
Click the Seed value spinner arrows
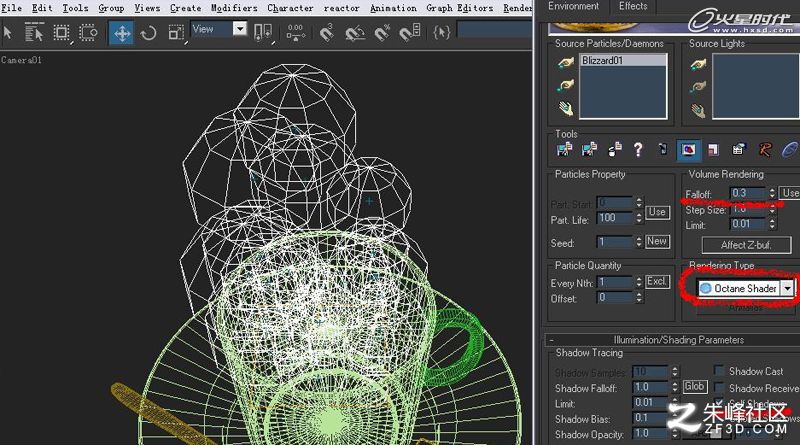tap(639, 242)
